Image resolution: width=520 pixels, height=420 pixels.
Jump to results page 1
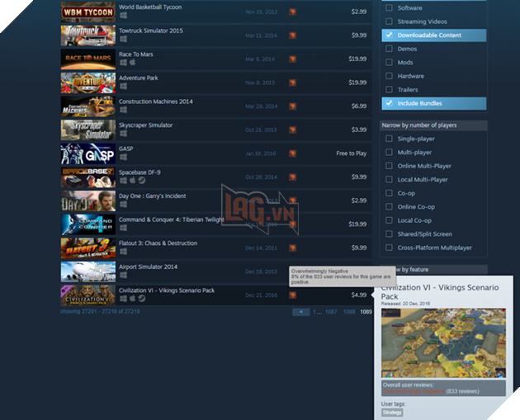[314, 312]
